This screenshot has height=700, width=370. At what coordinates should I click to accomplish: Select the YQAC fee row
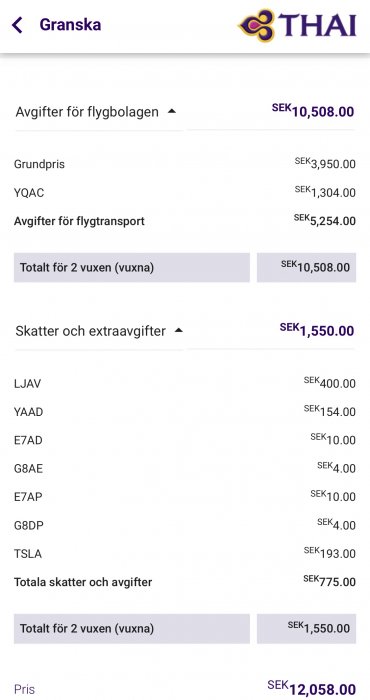[x=185, y=193]
